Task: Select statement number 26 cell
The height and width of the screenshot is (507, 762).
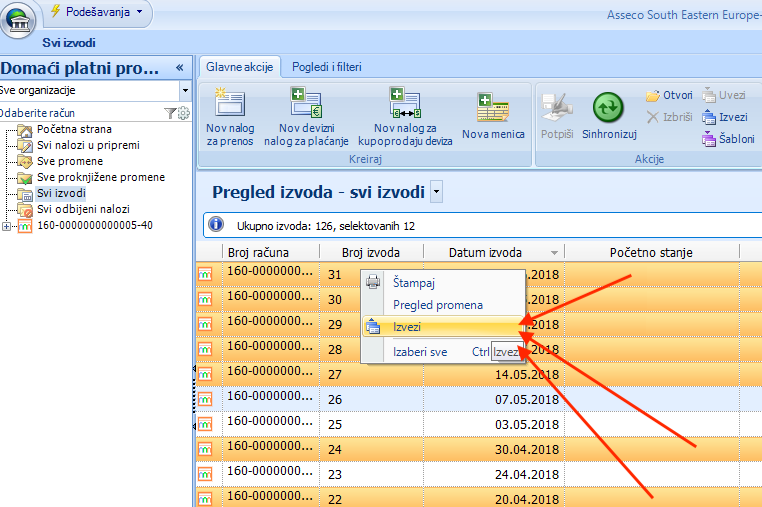Action: click(371, 400)
